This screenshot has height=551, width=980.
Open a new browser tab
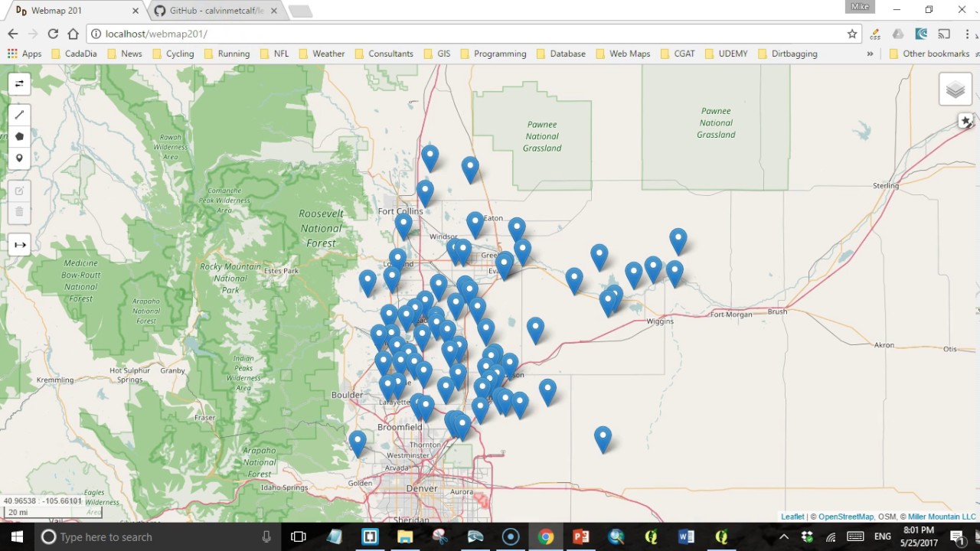pos(300,11)
